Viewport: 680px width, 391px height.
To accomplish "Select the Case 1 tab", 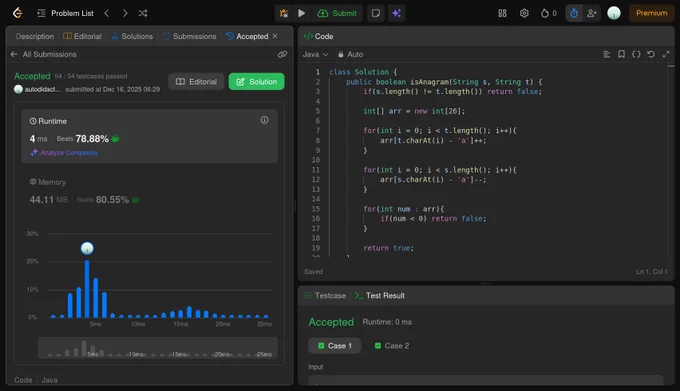I will click(x=334, y=345).
